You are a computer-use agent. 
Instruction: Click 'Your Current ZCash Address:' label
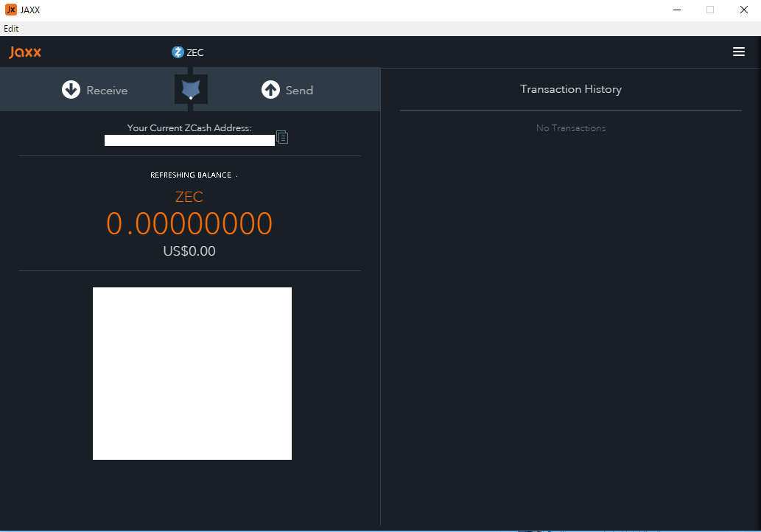189,128
